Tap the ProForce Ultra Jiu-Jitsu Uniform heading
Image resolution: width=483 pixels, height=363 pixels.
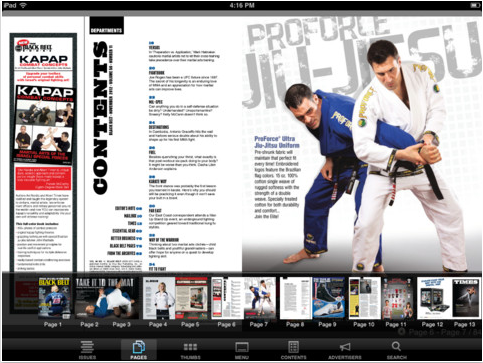pyautogui.click(x=277, y=142)
